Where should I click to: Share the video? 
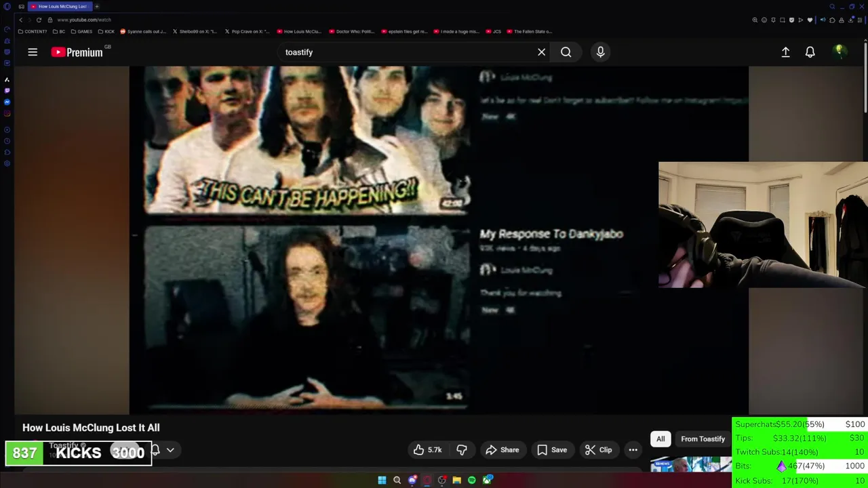[502, 450]
